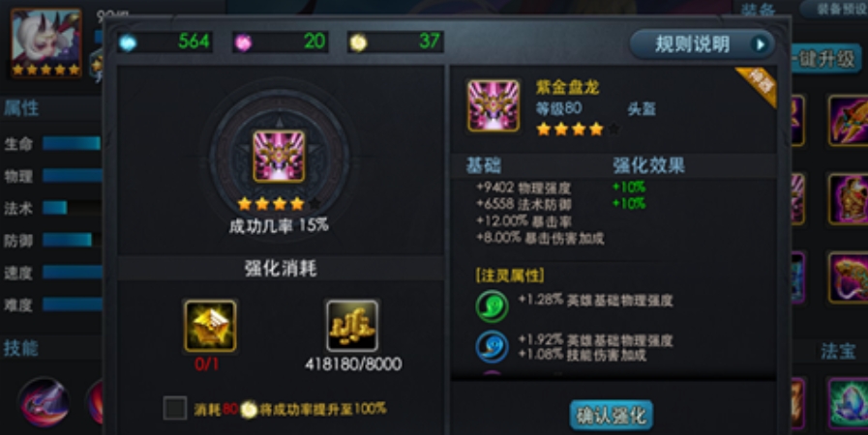Image resolution: width=868 pixels, height=435 pixels.
Task: Click the gold coins cost icon
Action: (352, 326)
